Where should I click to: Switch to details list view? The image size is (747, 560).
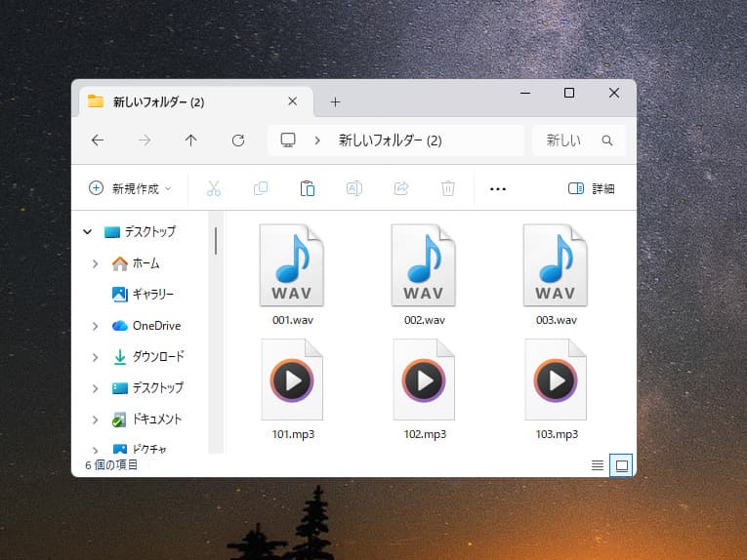[598, 465]
